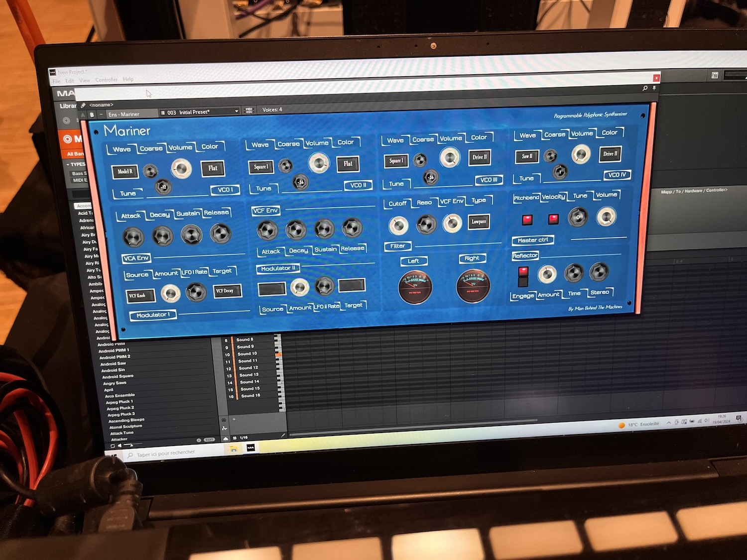Open VCO II wave selector Square I
This screenshot has width=747, height=560.
261,167
